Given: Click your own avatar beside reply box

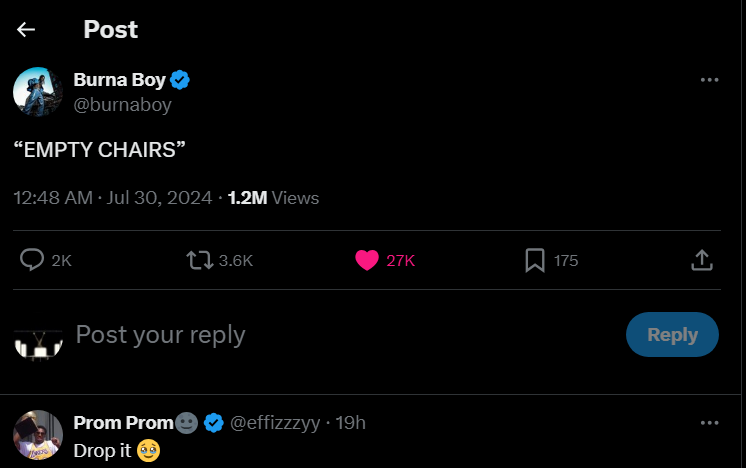Looking at the screenshot, I should (x=38, y=341).
